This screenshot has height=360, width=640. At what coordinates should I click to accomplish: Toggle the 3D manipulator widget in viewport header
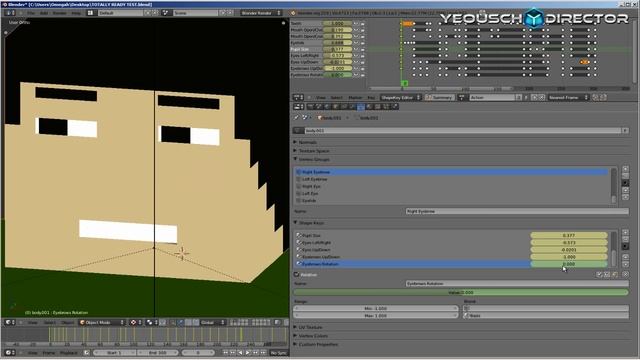click(x=172, y=322)
